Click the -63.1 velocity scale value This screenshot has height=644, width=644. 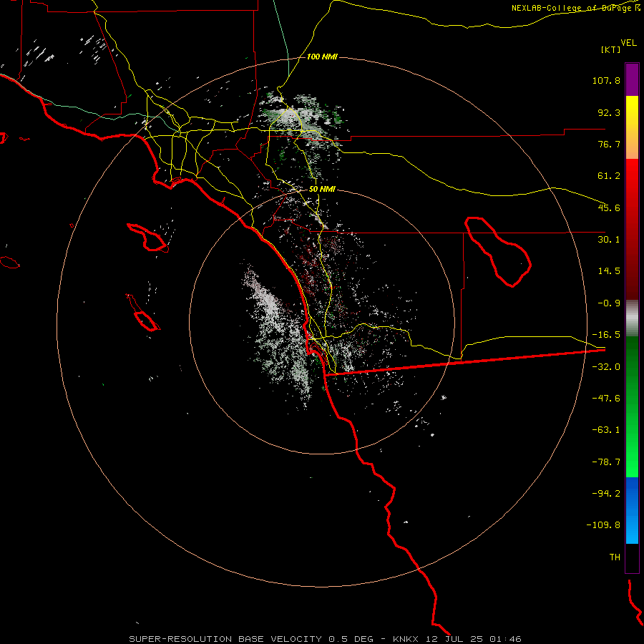click(606, 430)
